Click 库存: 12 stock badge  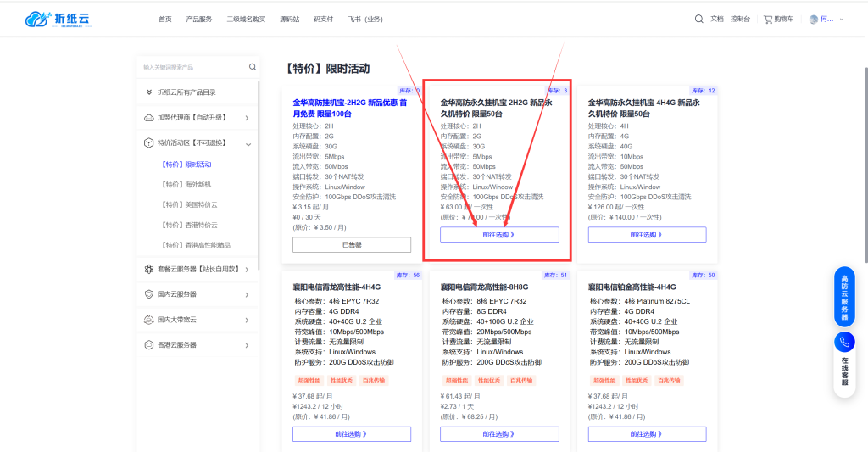tap(703, 90)
